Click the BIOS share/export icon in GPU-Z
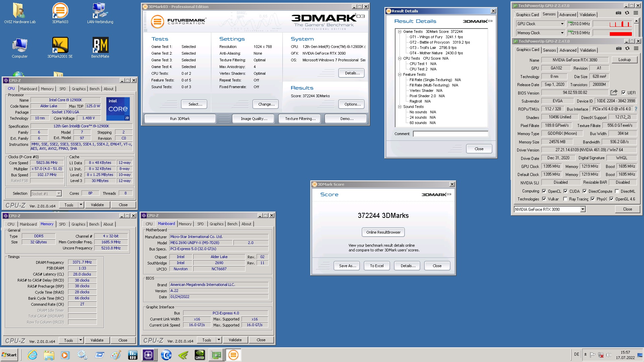Viewport: 644px width, 362px height. pos(614,93)
